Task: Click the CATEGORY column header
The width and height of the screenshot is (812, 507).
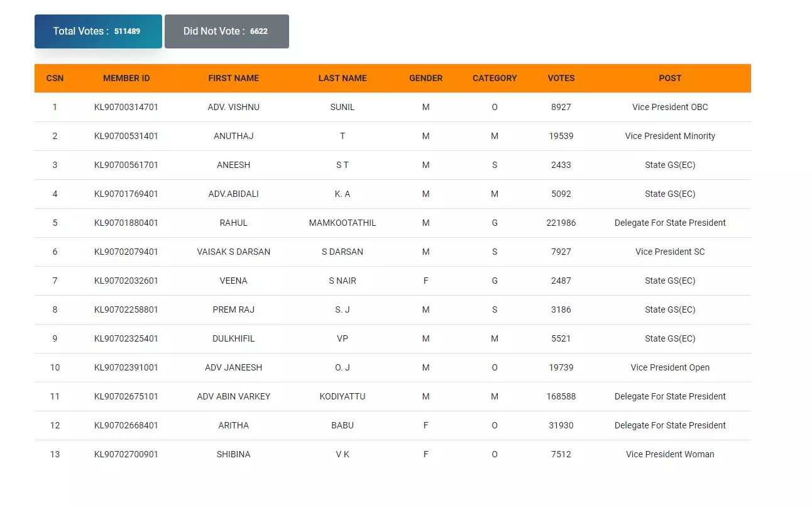Action: pos(495,78)
